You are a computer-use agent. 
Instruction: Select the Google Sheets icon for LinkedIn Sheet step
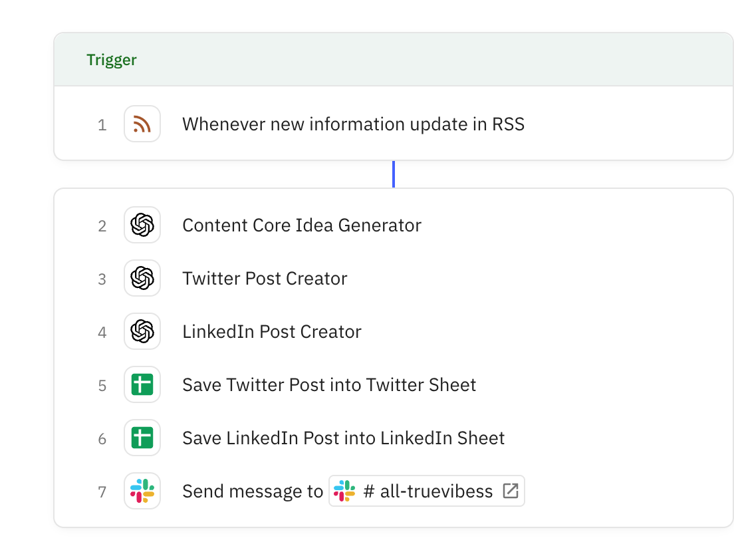pos(142,438)
